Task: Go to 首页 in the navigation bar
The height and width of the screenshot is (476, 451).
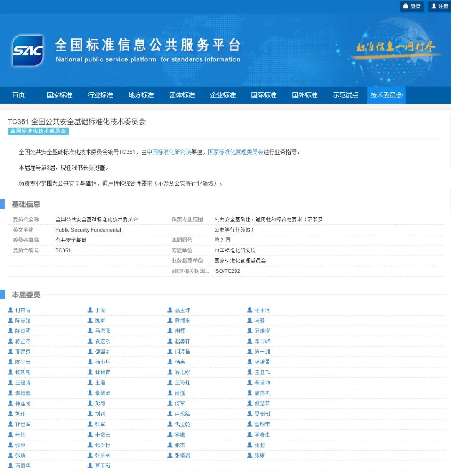Action: (18, 95)
